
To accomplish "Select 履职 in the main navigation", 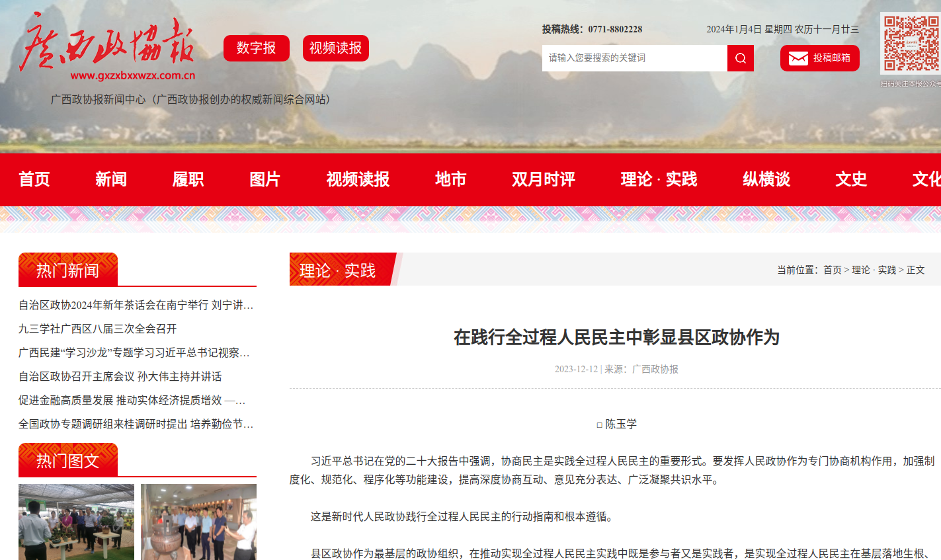I will (188, 179).
